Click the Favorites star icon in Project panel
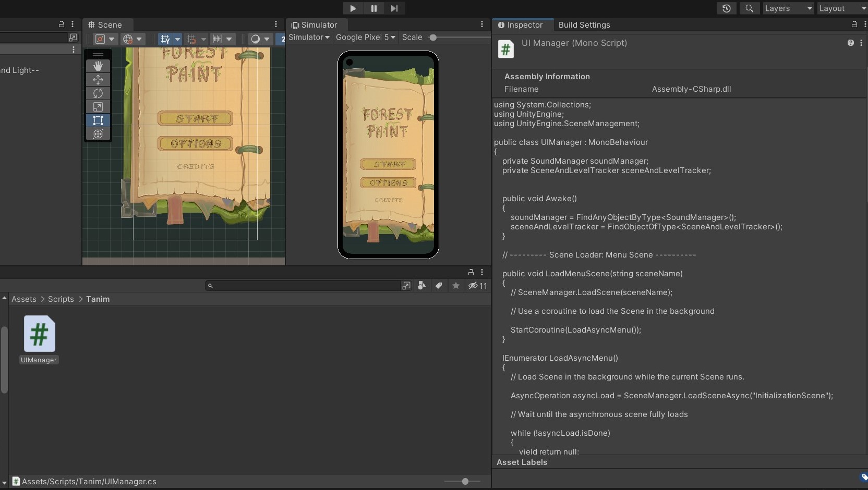This screenshot has height=490, width=868. click(456, 286)
